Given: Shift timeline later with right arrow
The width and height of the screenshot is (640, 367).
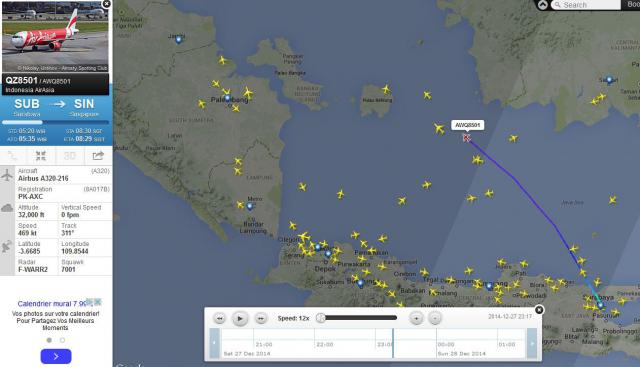Looking at the screenshot, I should [532, 343].
